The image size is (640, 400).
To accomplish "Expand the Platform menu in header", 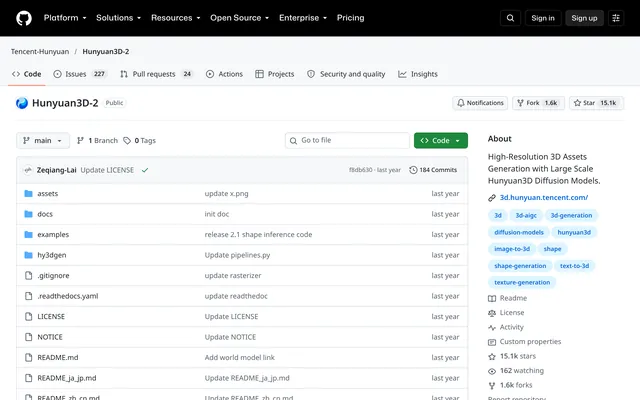I will click(x=65, y=18).
